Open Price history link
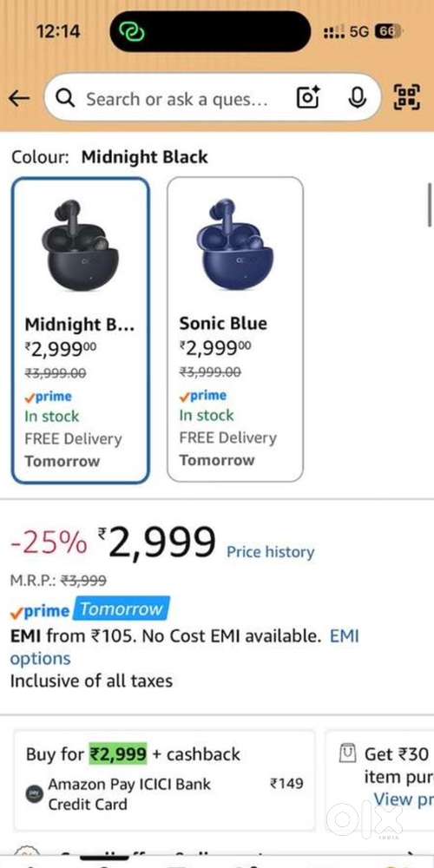This screenshot has width=434, height=868. [270, 552]
